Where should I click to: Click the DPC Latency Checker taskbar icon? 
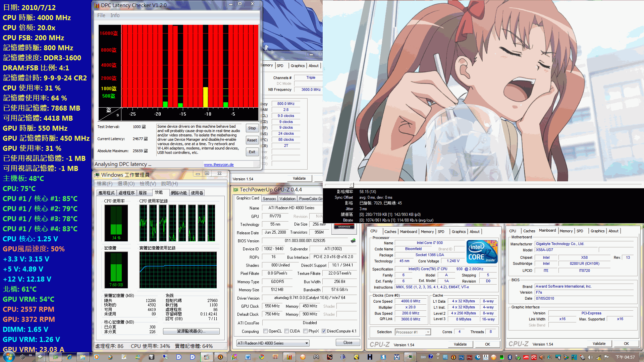click(x=289, y=357)
